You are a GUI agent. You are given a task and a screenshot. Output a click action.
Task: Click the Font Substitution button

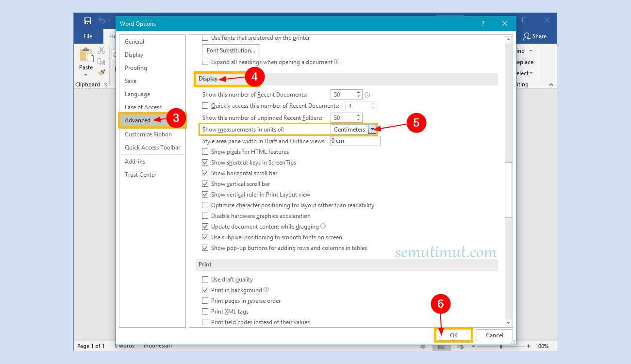click(231, 50)
